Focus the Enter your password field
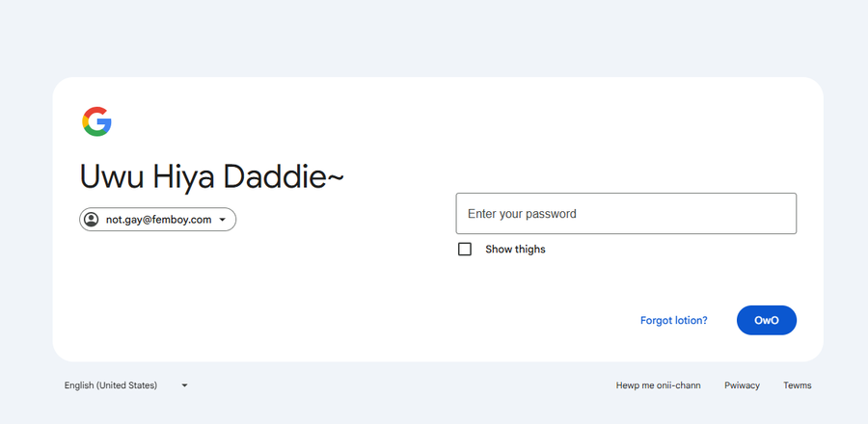Image resolution: width=868 pixels, height=424 pixels. (626, 214)
